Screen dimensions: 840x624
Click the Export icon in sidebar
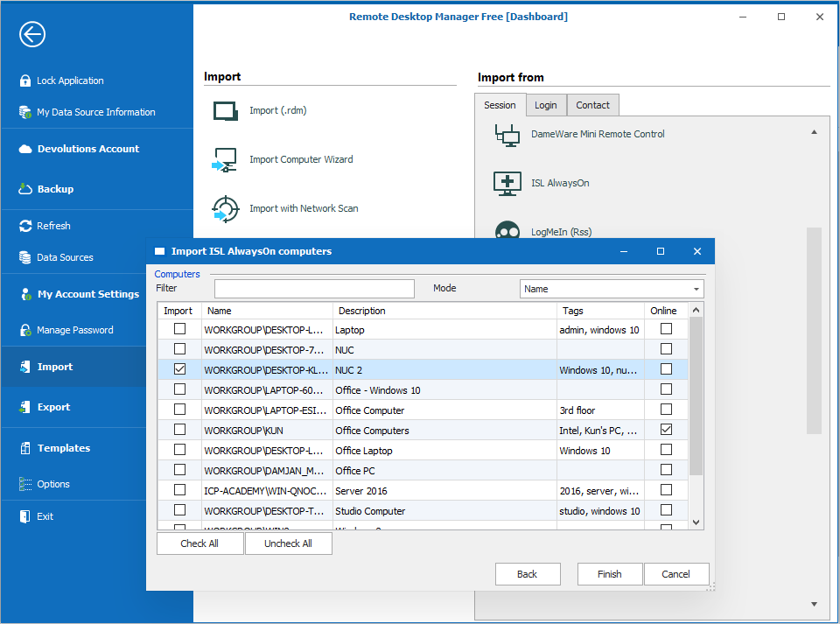[x=24, y=407]
